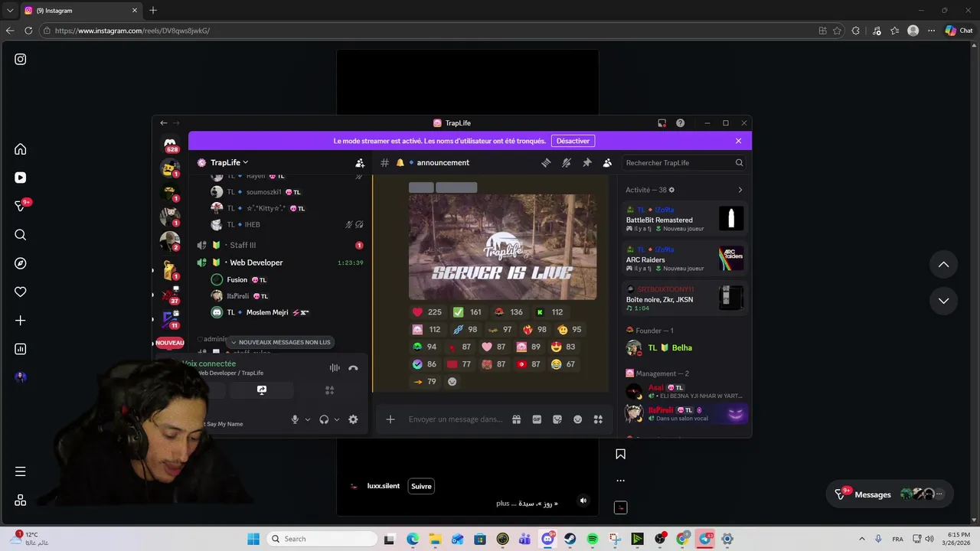Open the voice activities launcher icon
This screenshot has height=551, width=980.
[x=329, y=390]
